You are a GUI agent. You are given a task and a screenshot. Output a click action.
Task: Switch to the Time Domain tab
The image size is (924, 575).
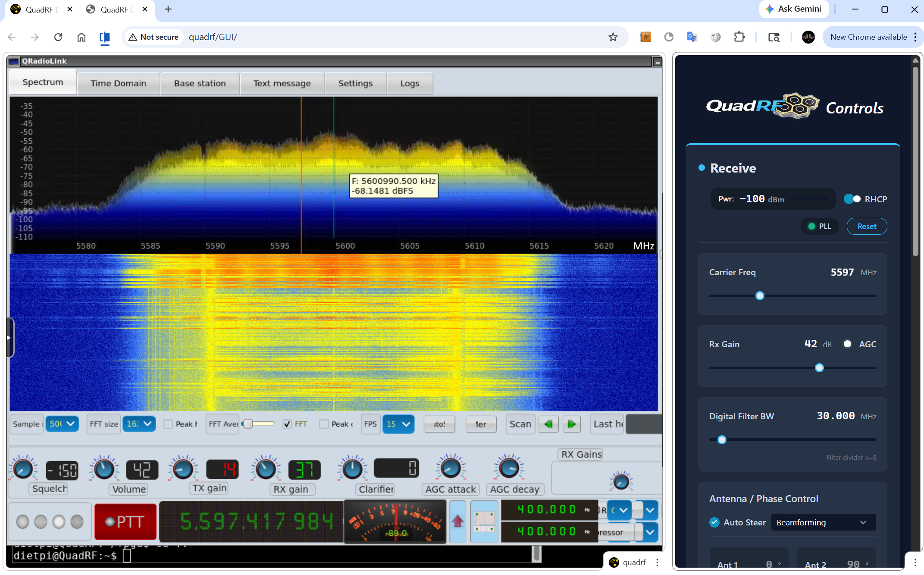click(x=118, y=83)
